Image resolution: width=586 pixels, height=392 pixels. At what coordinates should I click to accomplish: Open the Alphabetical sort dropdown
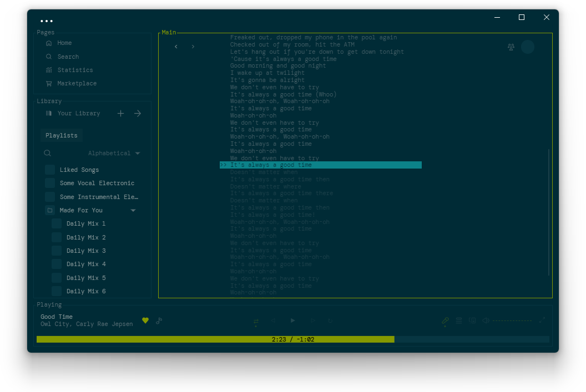point(114,154)
